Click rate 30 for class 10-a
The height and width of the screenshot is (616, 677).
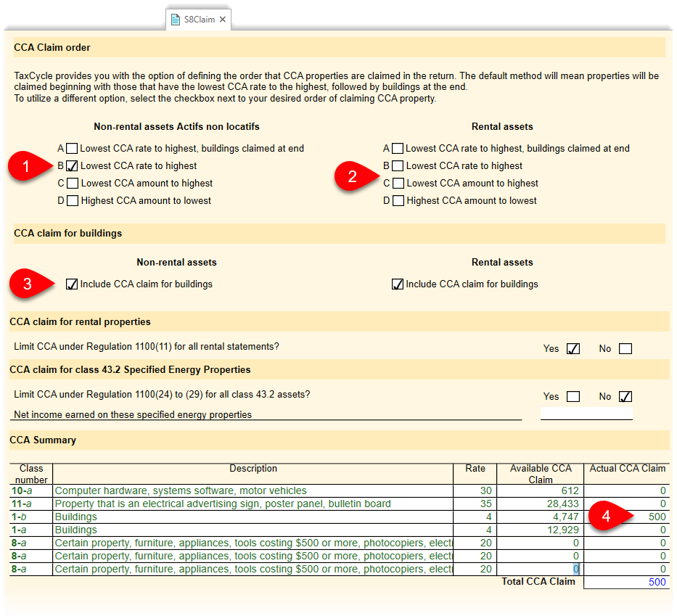(486, 491)
